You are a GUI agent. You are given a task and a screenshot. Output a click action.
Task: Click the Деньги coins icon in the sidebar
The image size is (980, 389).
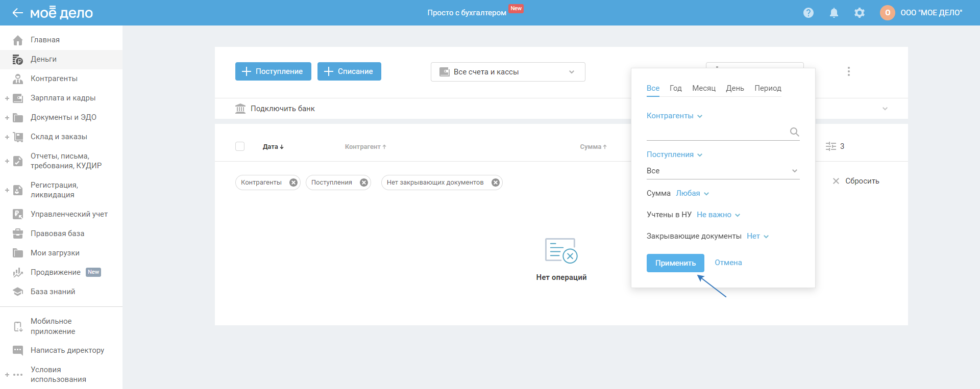click(x=18, y=59)
